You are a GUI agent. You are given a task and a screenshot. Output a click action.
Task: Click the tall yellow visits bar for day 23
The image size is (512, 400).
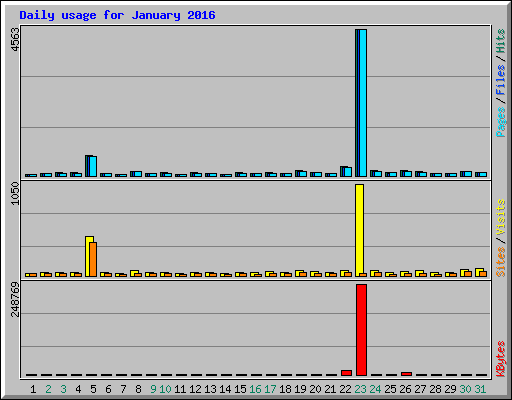pyautogui.click(x=359, y=230)
